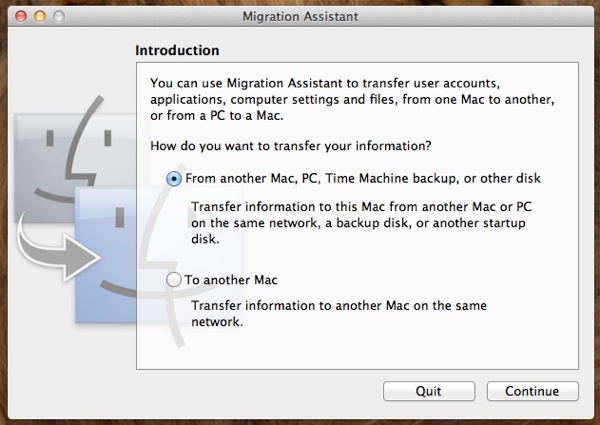The height and width of the screenshot is (425, 600).
Task: Click the To another Mac label text
Action: [231, 280]
